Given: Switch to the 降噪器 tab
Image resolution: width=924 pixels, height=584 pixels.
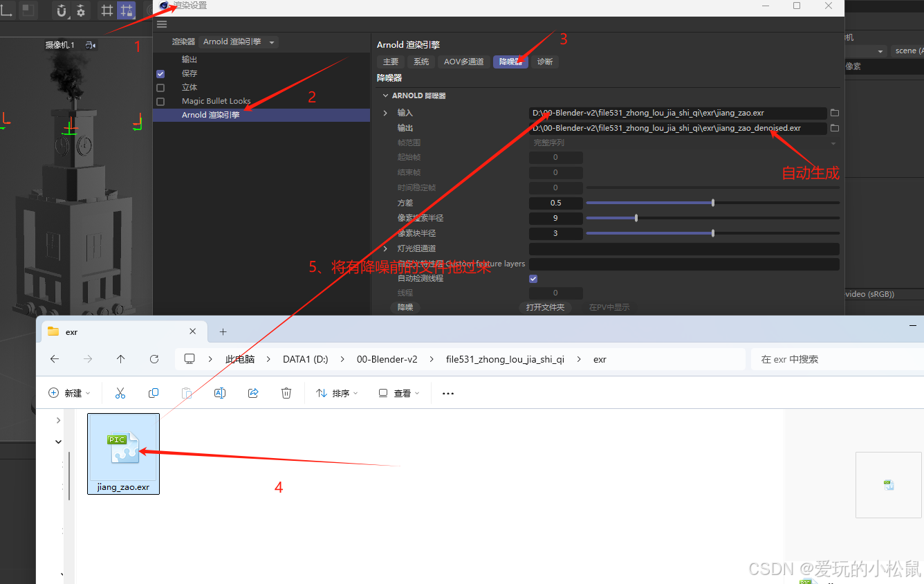Looking at the screenshot, I should pyautogui.click(x=510, y=62).
